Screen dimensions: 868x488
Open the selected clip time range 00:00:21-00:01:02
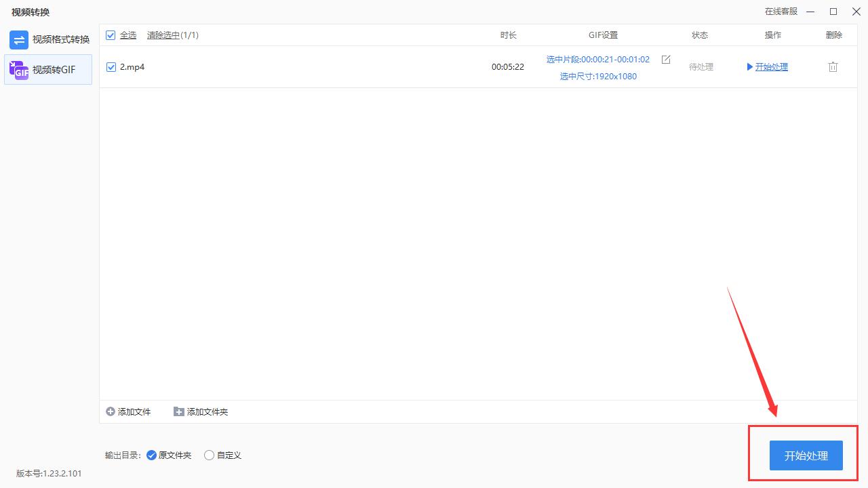click(x=597, y=59)
